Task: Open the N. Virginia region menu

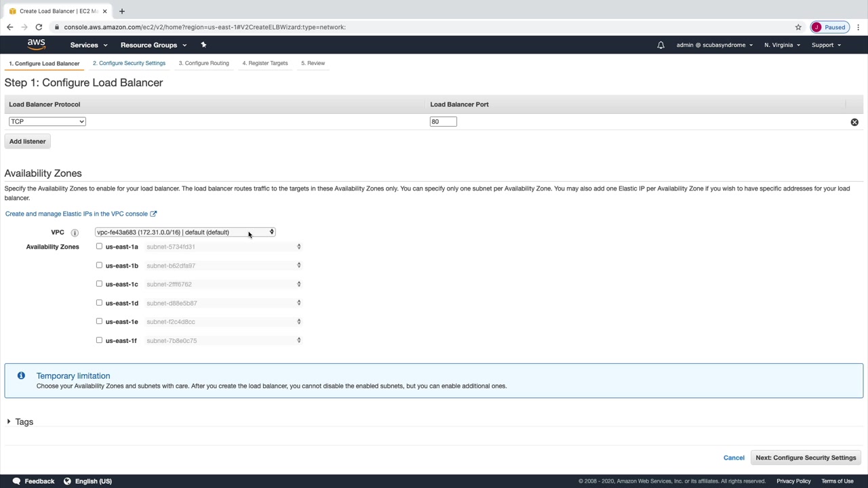Action: (782, 45)
